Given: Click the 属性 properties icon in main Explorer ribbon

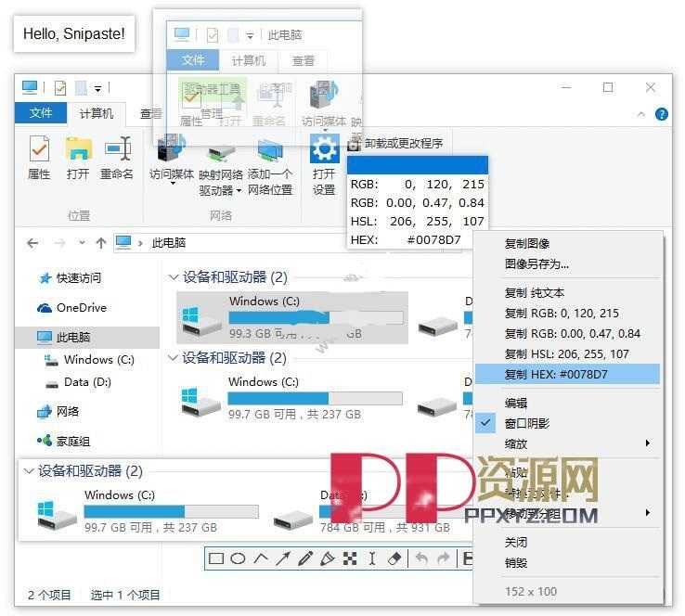Looking at the screenshot, I should click(39, 148).
